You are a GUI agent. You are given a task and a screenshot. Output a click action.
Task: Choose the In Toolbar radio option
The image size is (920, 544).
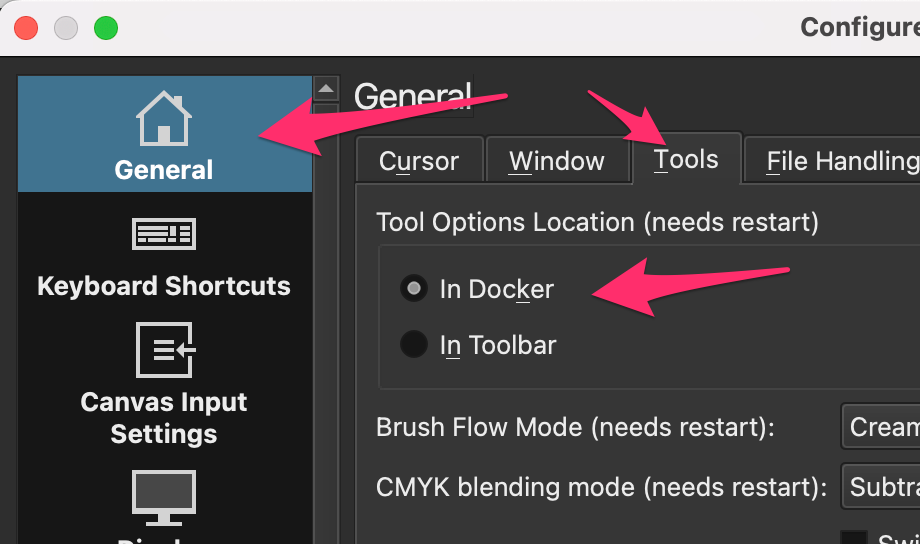click(x=413, y=345)
